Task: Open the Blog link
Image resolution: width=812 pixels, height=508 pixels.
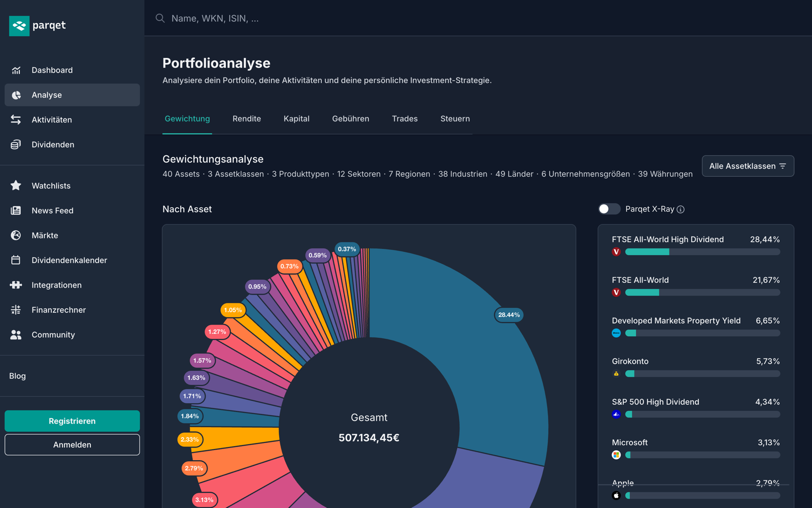Action: pos(17,376)
